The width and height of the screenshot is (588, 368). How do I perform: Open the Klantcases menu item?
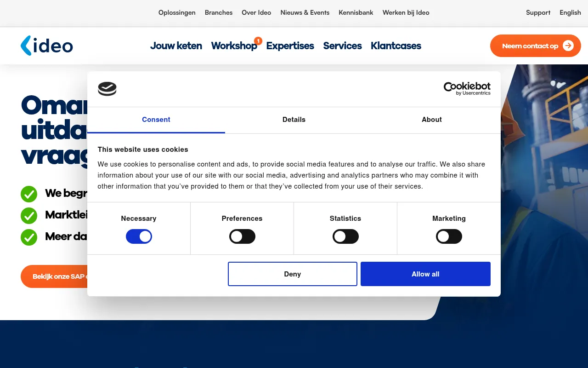tap(396, 46)
